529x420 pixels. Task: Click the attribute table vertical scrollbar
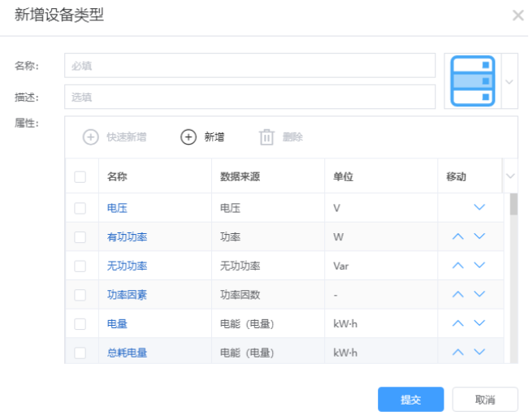[x=514, y=205]
